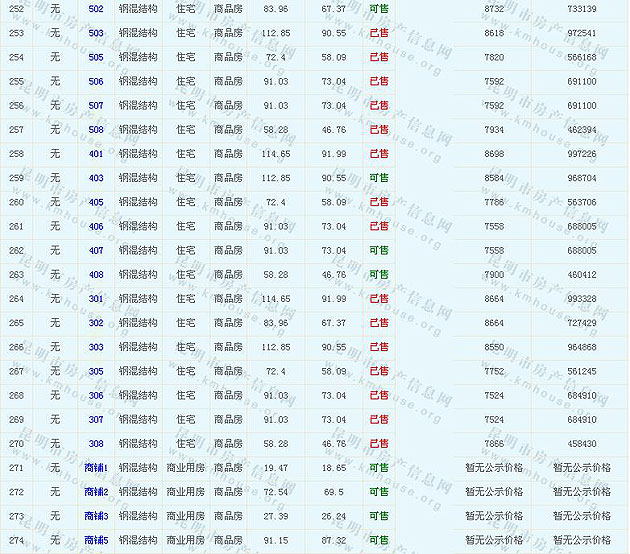Open room 508 link

click(x=96, y=130)
